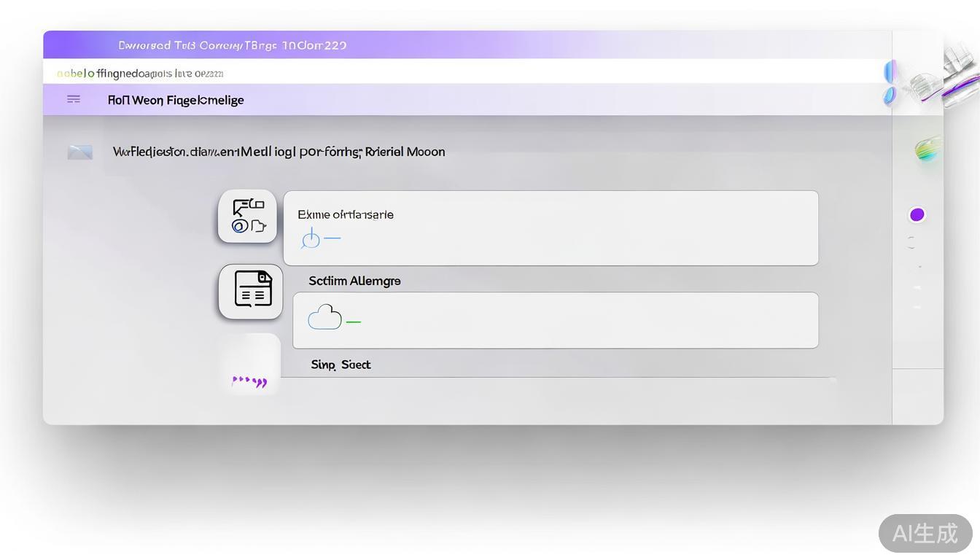Select the chat and shapes tile icon
Screen dimensions: 980x560
click(x=247, y=217)
